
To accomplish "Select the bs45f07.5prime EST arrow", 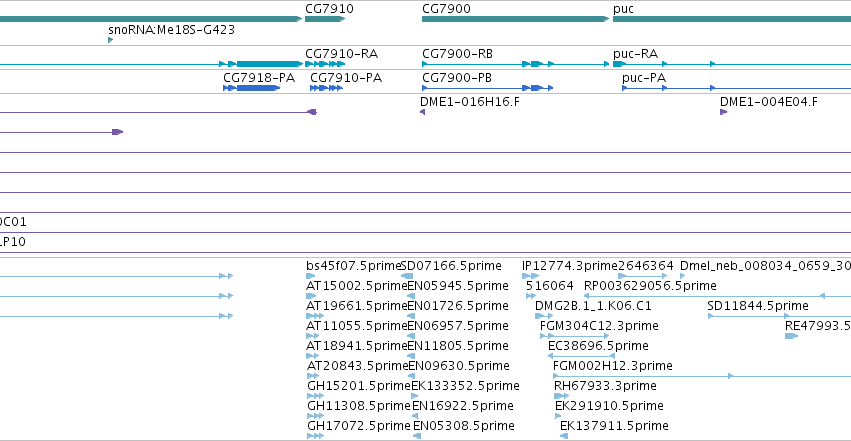I will click(x=310, y=276).
